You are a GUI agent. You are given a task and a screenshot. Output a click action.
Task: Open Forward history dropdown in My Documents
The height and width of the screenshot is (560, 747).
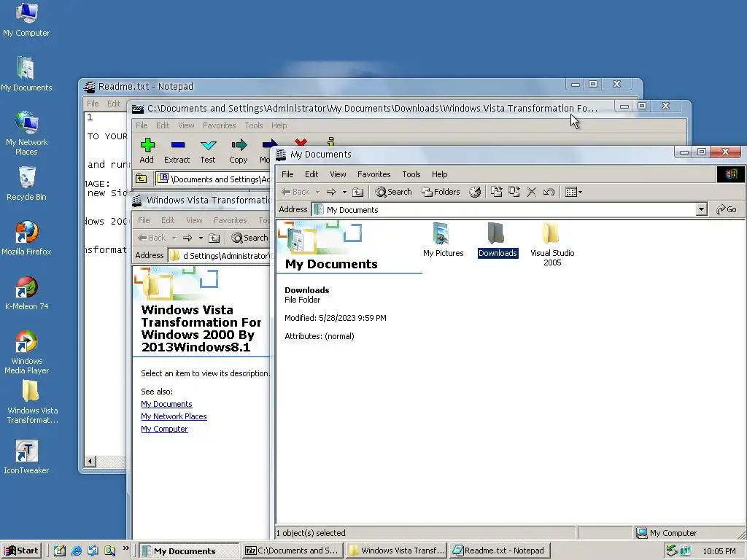pos(344,192)
